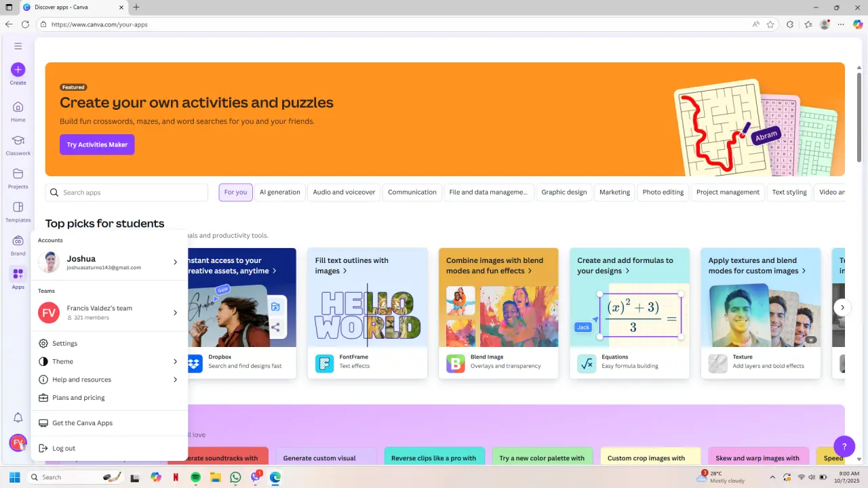
Task: Open WhatsApp from the taskbar
Action: coord(235,477)
